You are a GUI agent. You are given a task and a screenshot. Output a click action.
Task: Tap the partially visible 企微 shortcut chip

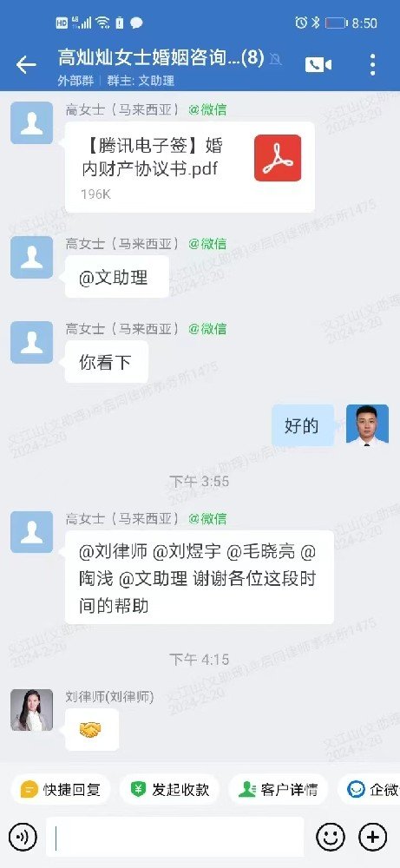tap(369, 789)
